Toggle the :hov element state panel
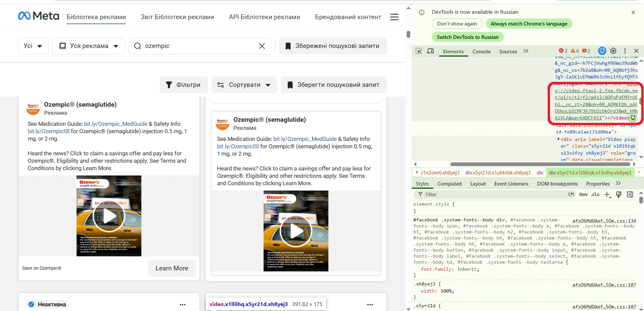Screen dimensions: 644x311 583,195
